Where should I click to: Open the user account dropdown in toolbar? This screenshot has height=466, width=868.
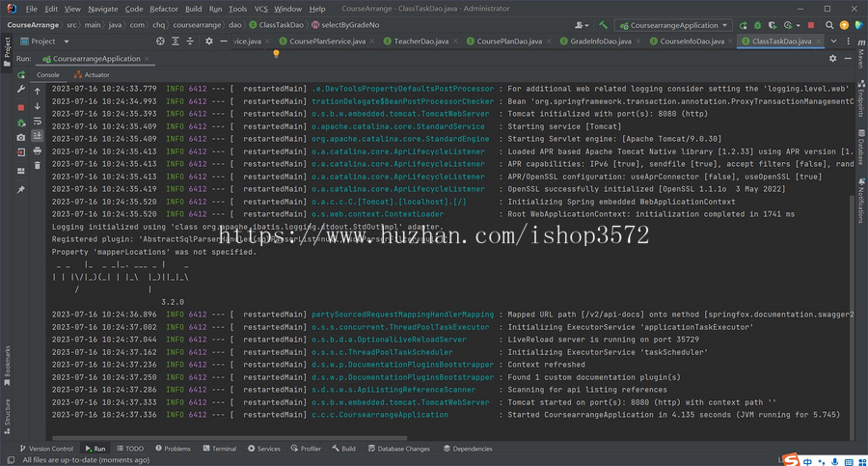pos(582,25)
